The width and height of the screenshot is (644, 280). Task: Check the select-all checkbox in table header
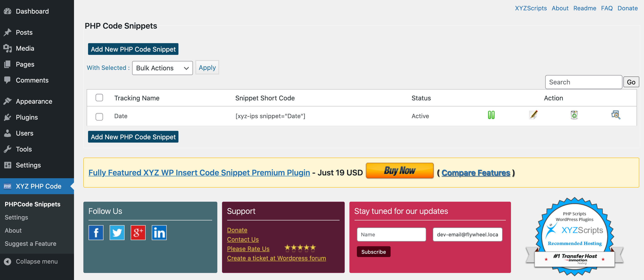coord(99,98)
